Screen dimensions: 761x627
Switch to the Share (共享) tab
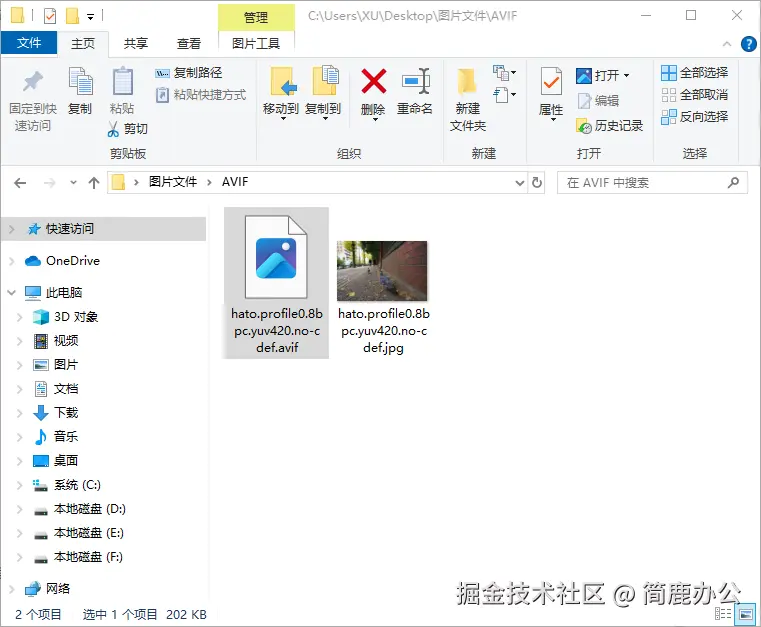coord(135,44)
